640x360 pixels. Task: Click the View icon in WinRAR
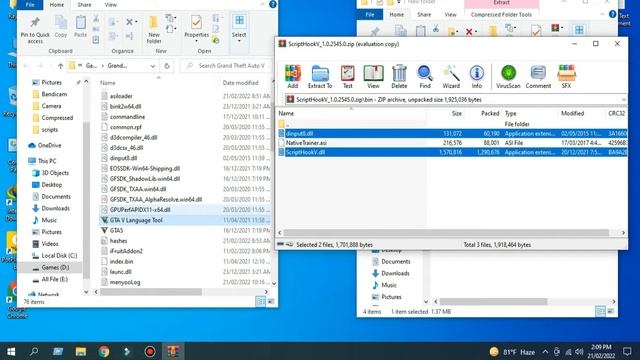tap(373, 76)
